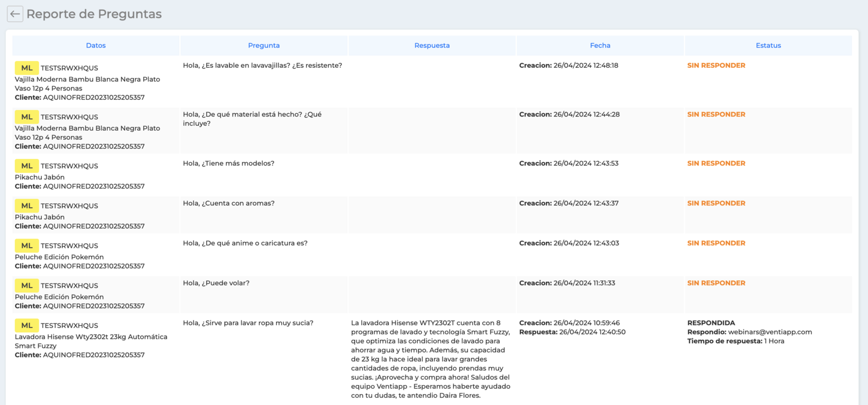Click the Reporte de Preguntas page title
Image resolution: width=868 pixels, height=405 pixels.
pyautogui.click(x=94, y=14)
